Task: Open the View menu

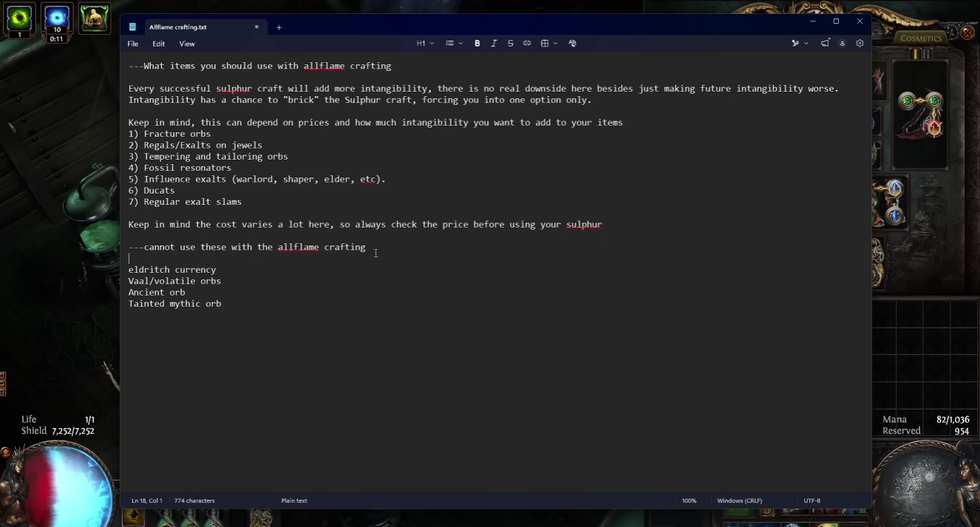Action: pos(187,44)
